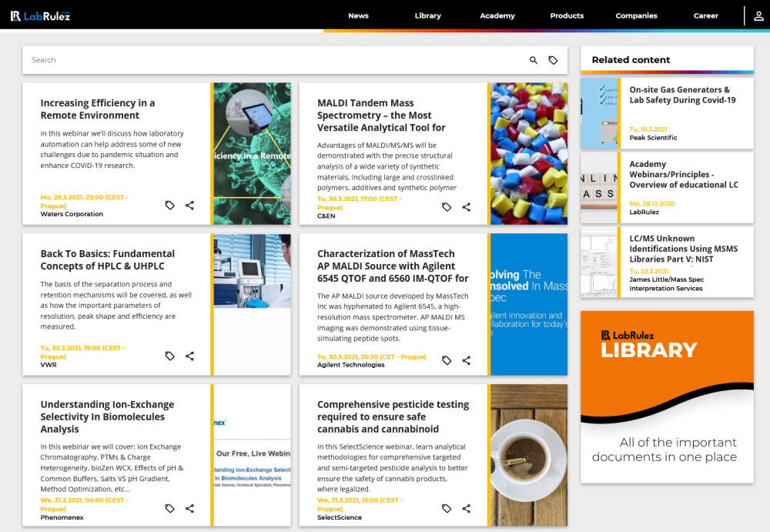Click the colored polymer pellets thumbnail
The height and width of the screenshot is (532, 770).
tap(529, 154)
